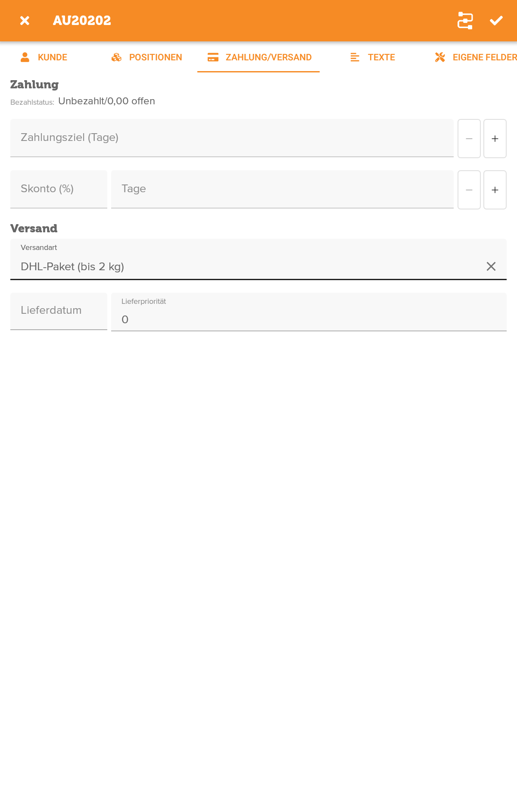Confirm with the checkmark icon

(497, 20)
